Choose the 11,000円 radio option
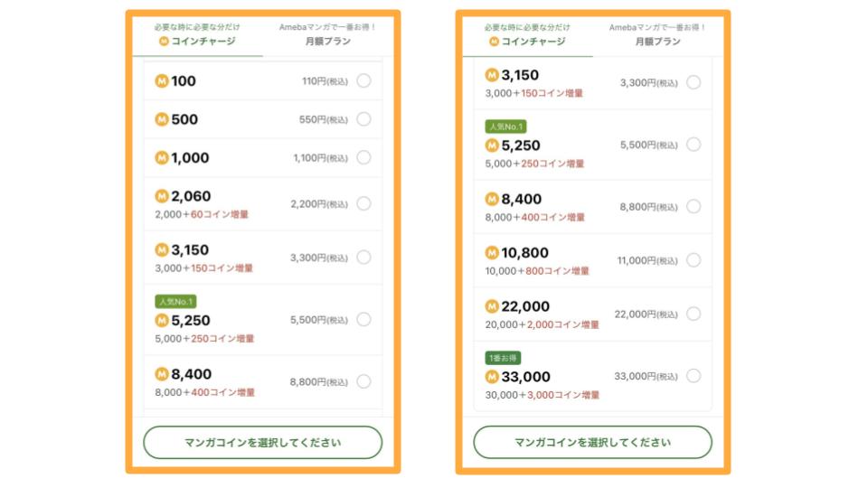868x488 pixels. [693, 260]
